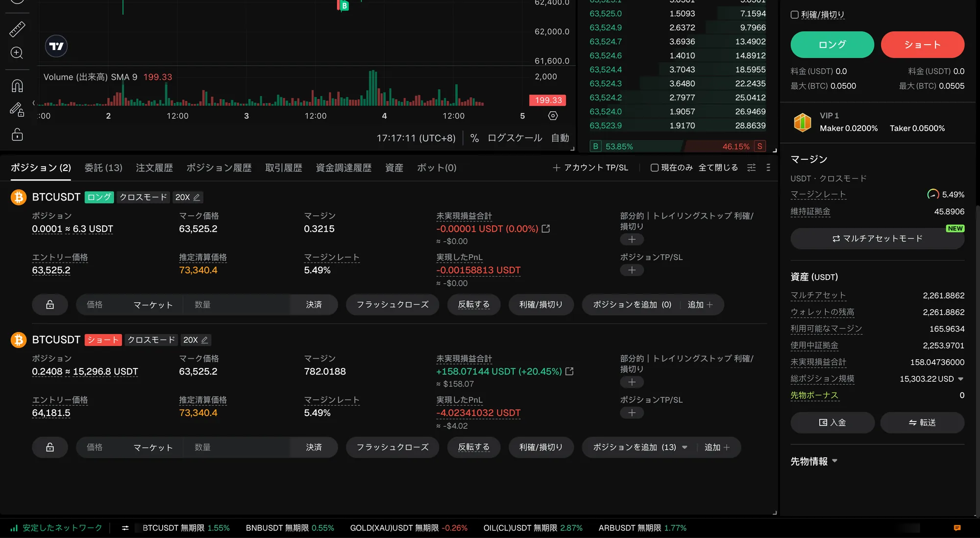The height and width of the screenshot is (538, 980).
Task: Open the 委託 (13) tab
Action: pos(103,168)
